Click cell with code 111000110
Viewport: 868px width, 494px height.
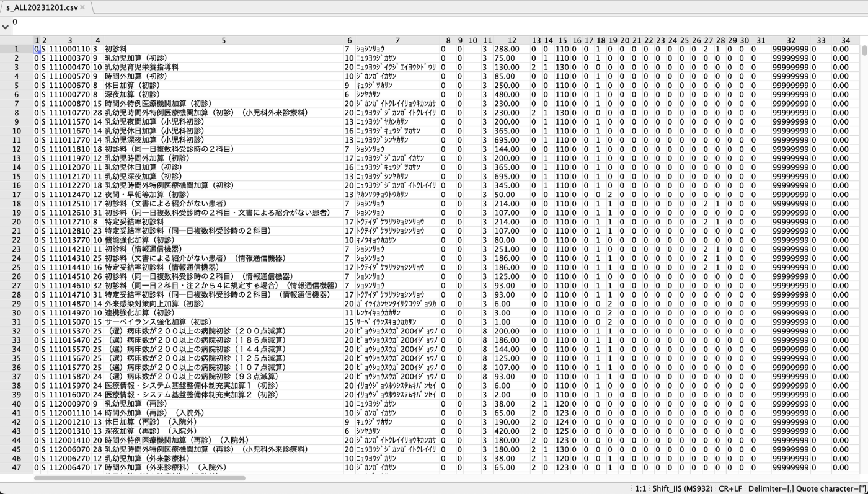[x=69, y=49]
